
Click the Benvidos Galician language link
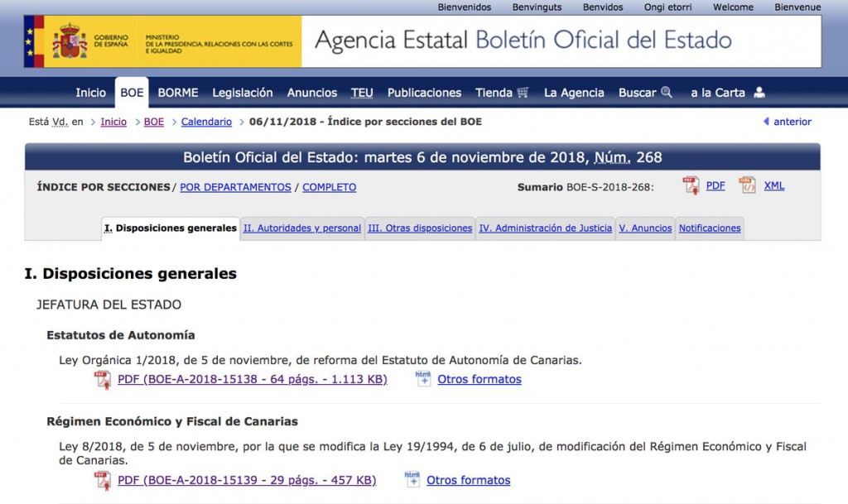603,7
